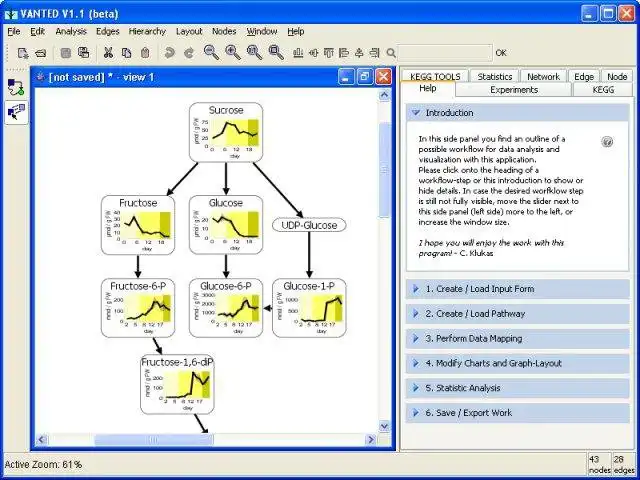This screenshot has height=480, width=640.
Task: Switch to the Edge tab
Action: 584,76
